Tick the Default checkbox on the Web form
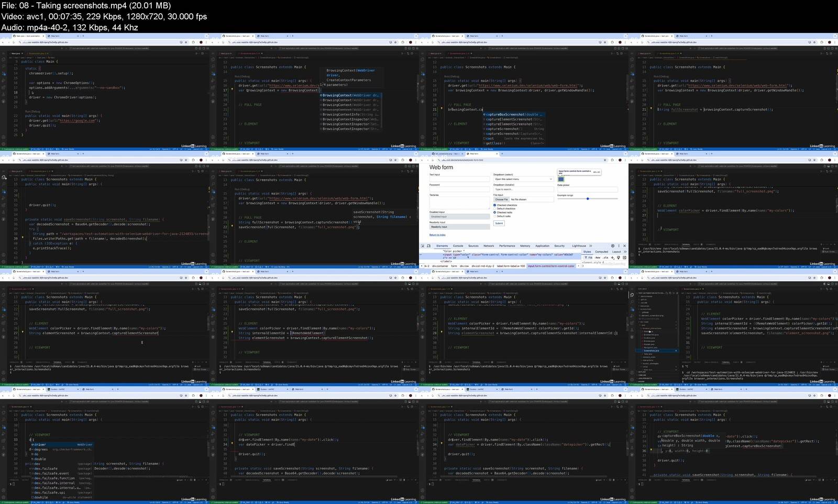Viewport: 838px width, 504px height. (494, 209)
